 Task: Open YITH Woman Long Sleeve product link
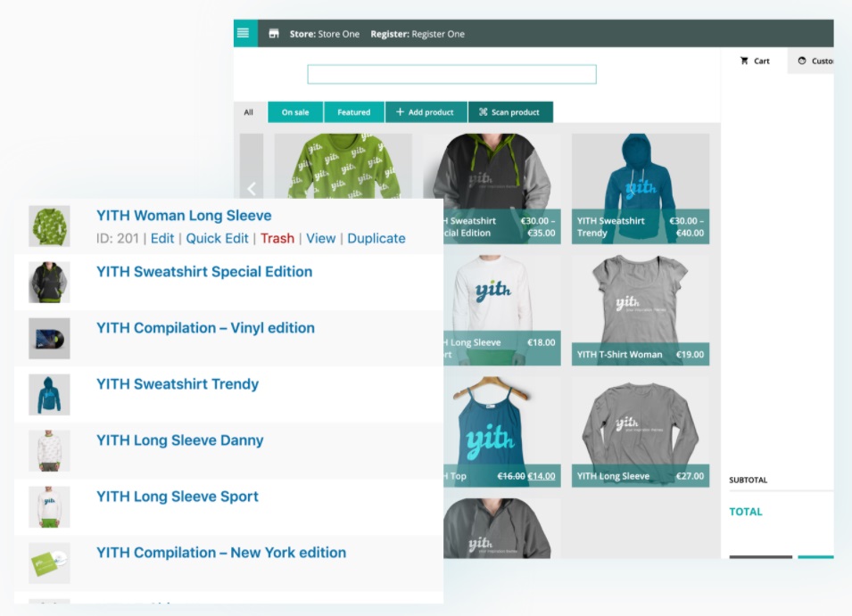pyautogui.click(x=184, y=216)
